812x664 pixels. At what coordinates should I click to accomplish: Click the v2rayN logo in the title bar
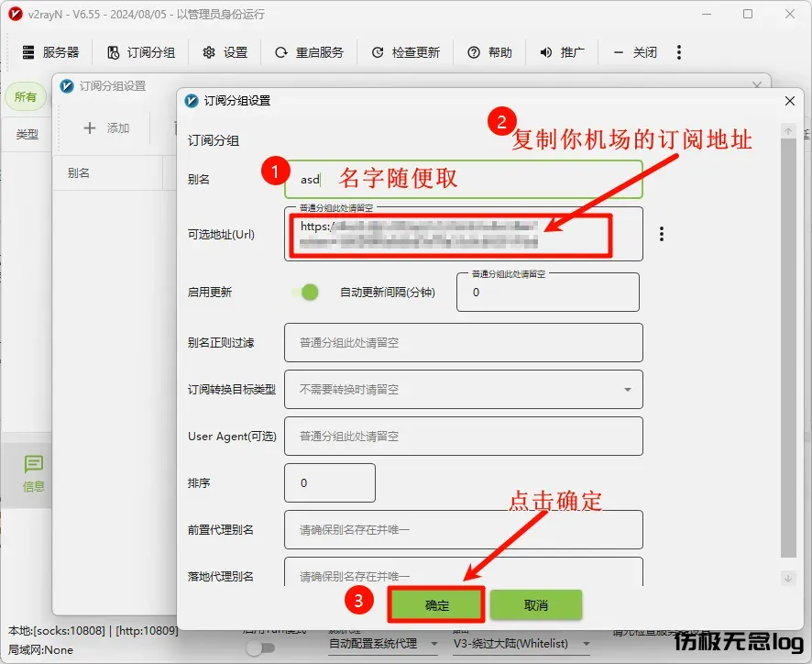16,14
